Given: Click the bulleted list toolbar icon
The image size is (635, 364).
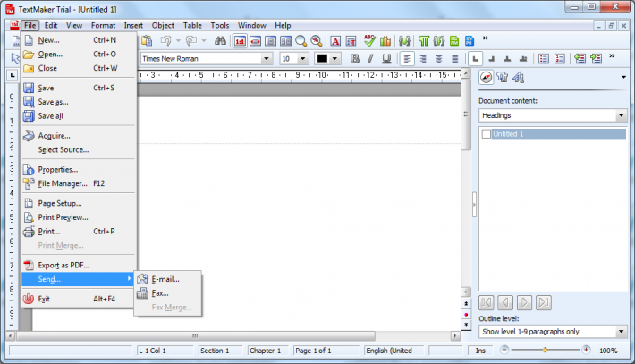Looking at the screenshot, I should pos(544,59).
